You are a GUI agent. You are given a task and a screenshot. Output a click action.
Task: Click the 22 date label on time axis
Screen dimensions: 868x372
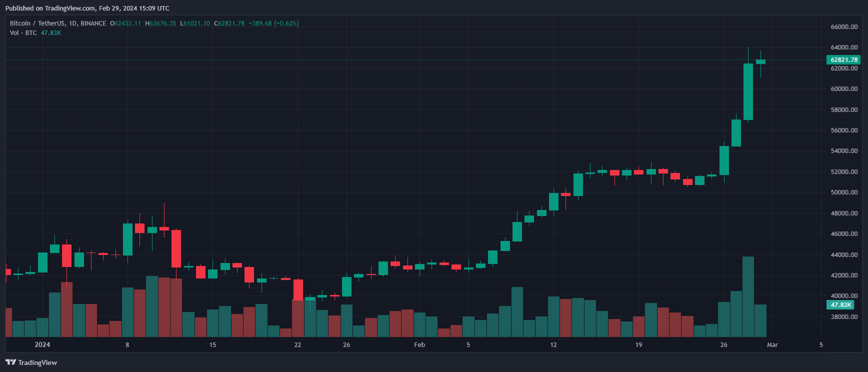(x=297, y=345)
